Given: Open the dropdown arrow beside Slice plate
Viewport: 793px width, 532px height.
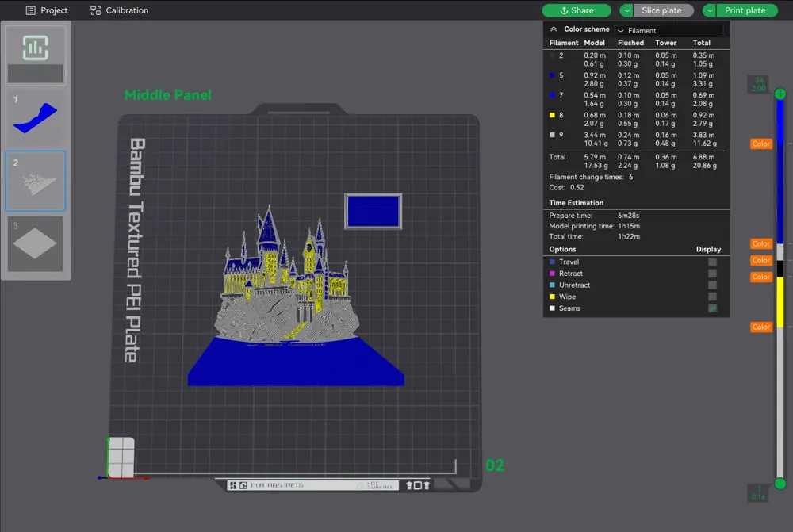Looking at the screenshot, I should pyautogui.click(x=626, y=10).
